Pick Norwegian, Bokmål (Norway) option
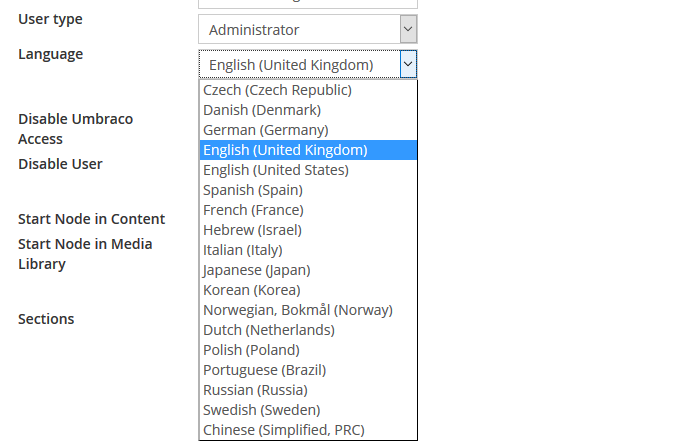Image resolution: width=692 pixels, height=442 pixels. click(297, 310)
